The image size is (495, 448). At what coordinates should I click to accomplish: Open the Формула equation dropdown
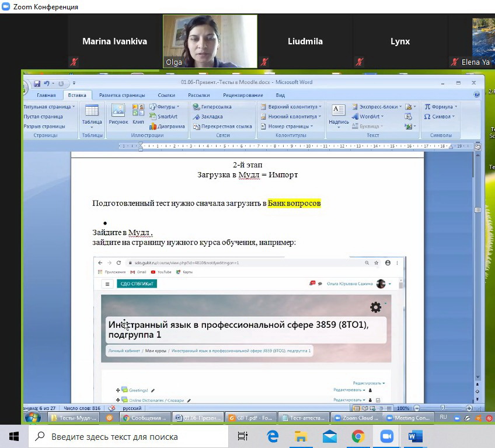pyautogui.click(x=441, y=107)
